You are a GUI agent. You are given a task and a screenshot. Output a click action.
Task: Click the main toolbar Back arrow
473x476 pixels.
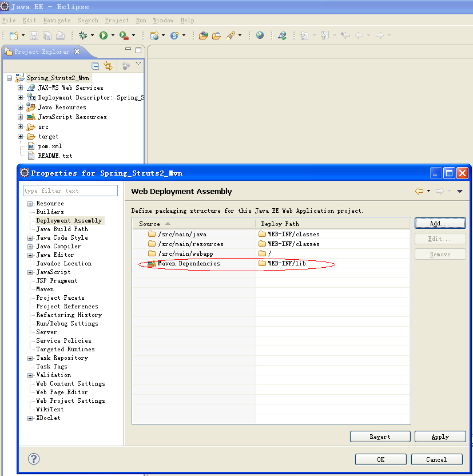click(x=359, y=35)
